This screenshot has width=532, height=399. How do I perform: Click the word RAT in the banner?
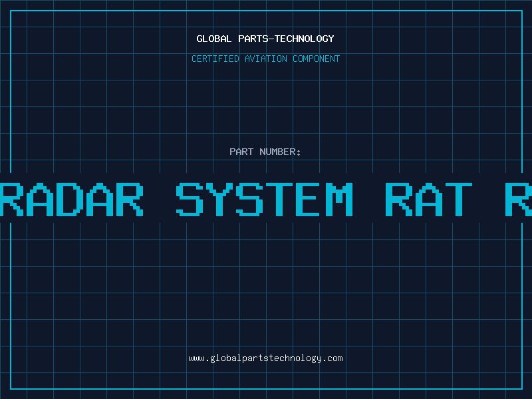point(428,199)
